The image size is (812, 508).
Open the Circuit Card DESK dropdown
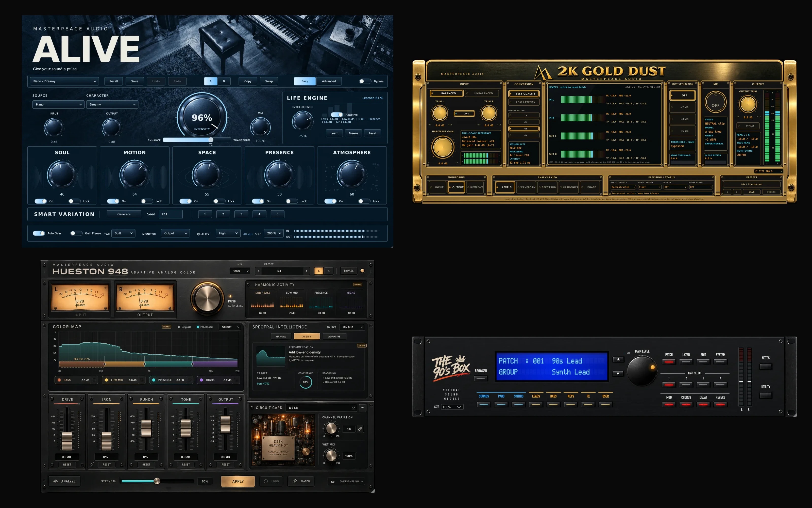(321, 407)
